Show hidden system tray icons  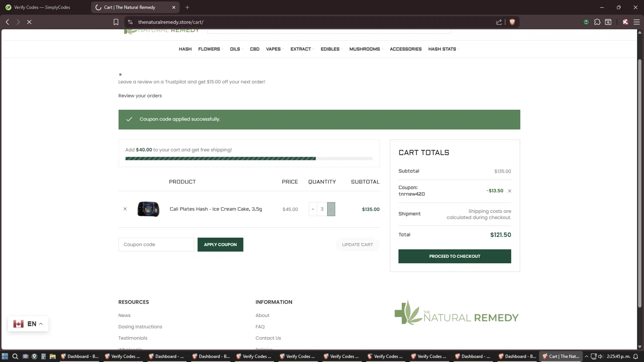(586, 356)
